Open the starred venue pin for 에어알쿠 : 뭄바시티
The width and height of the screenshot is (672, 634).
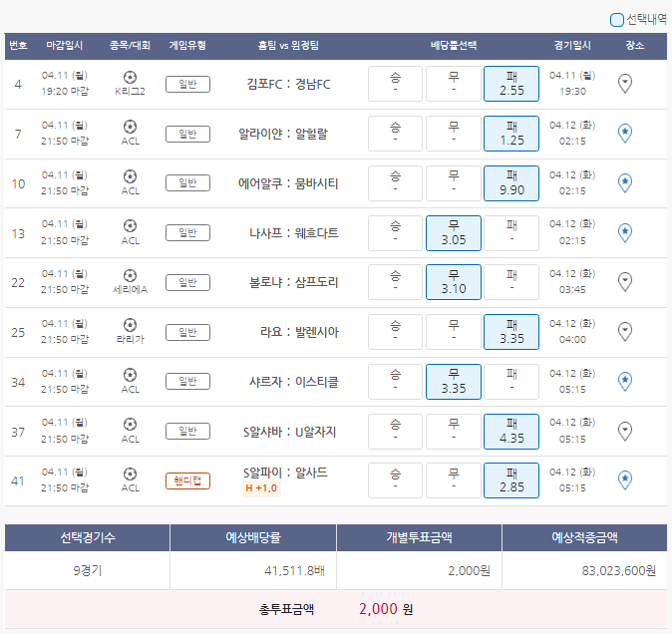pos(625,182)
